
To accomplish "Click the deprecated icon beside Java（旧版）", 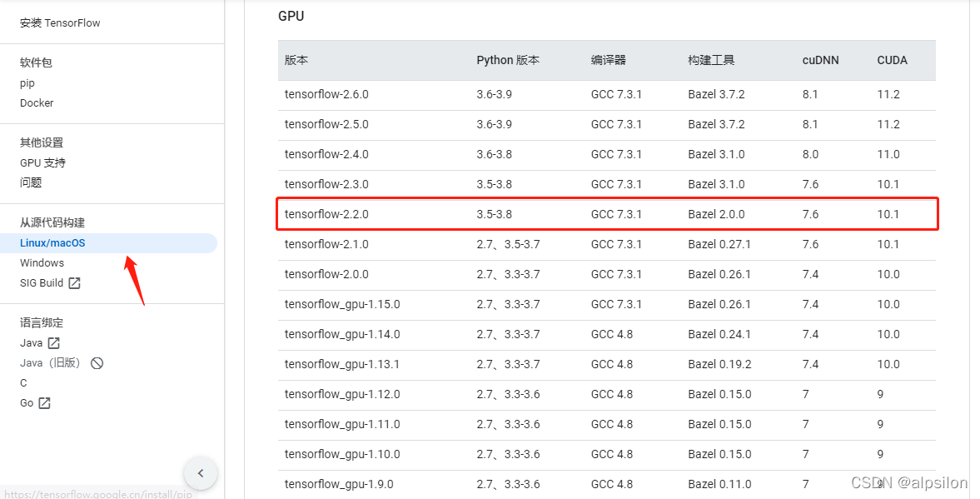I will point(97,362).
